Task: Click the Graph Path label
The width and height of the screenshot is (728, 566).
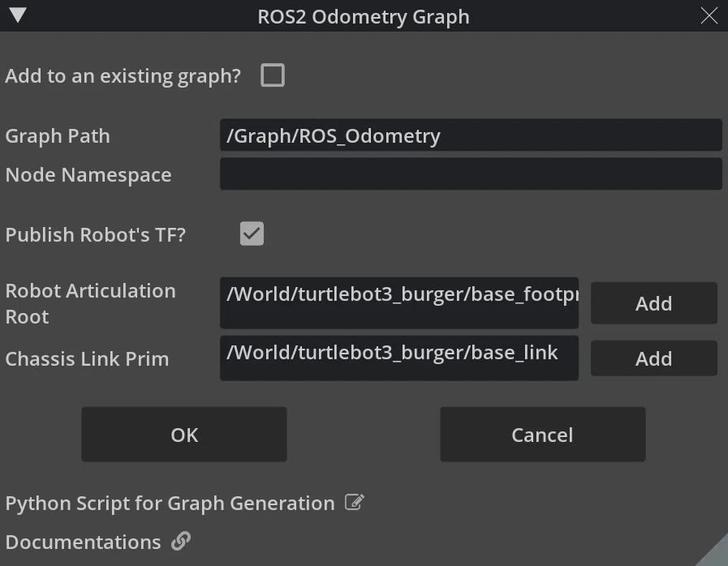Action: coord(58,136)
